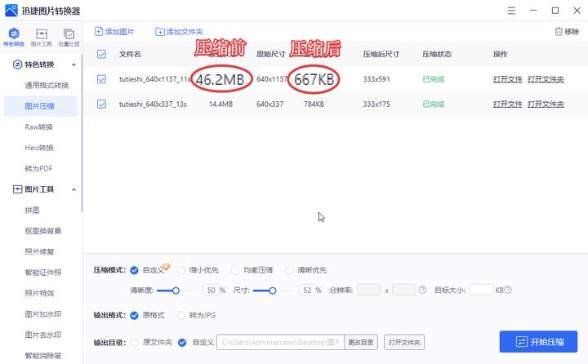This screenshot has width=588, height=364.
Task: Open the 特色转换 tab icon
Action: [x=14, y=33]
